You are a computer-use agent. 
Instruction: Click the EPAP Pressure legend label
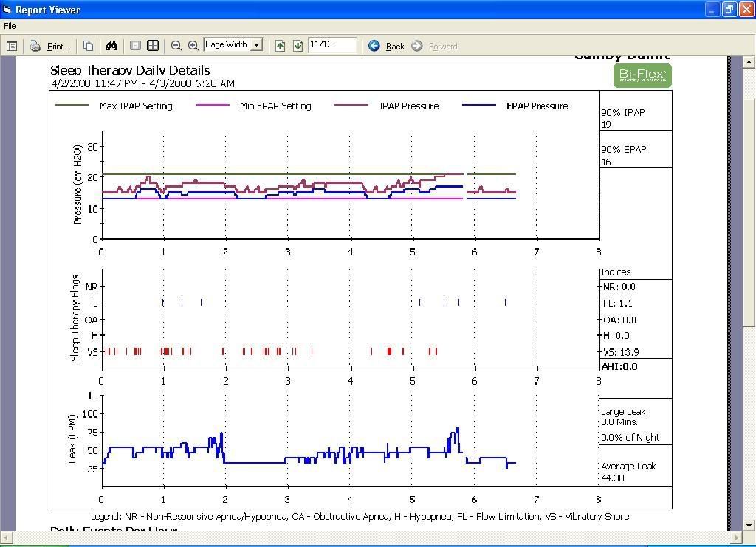537,106
